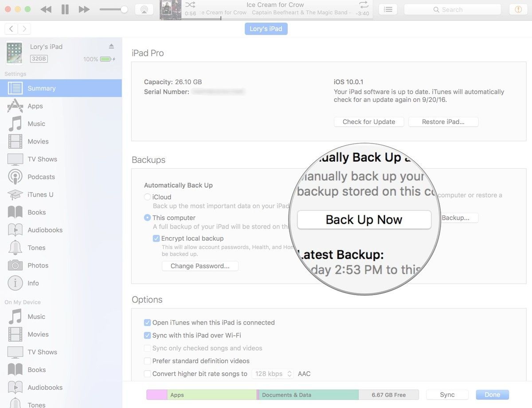The width and height of the screenshot is (532, 408).
Task: Go back using the left chevron button
Action: [x=11, y=29]
